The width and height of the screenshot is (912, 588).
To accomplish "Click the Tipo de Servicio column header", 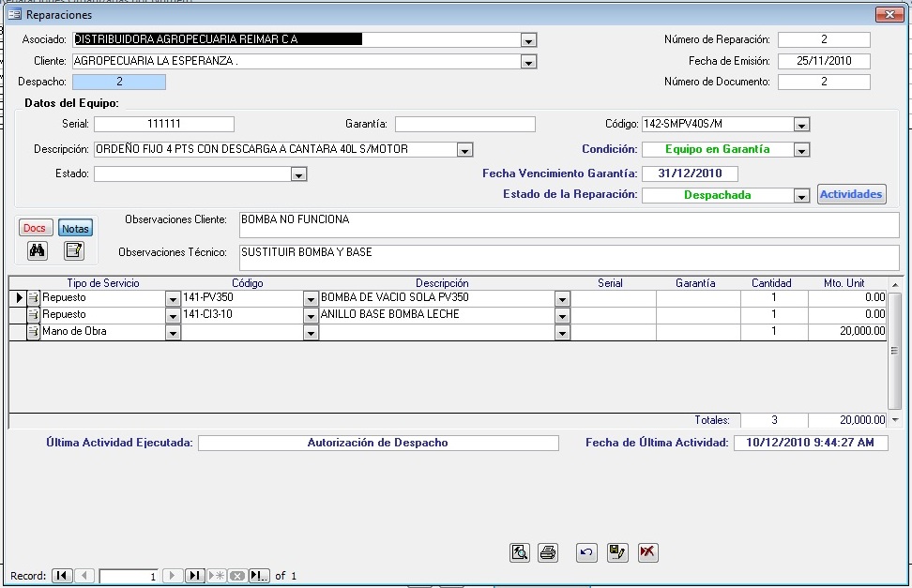I will 103,283.
